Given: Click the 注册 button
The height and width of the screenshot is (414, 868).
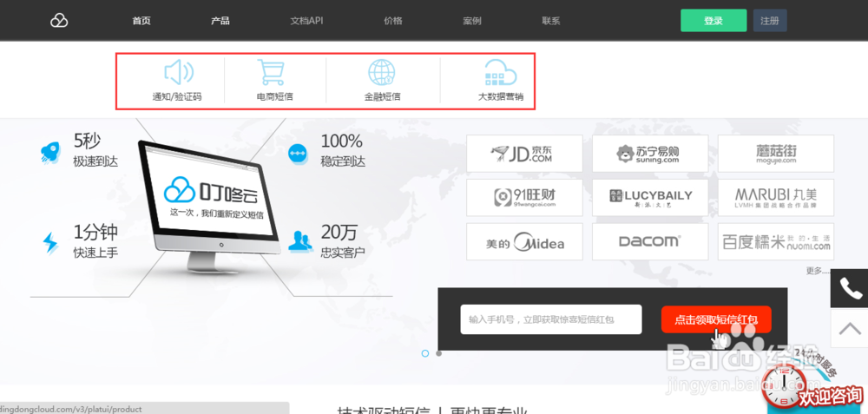Looking at the screenshot, I should pos(770,21).
